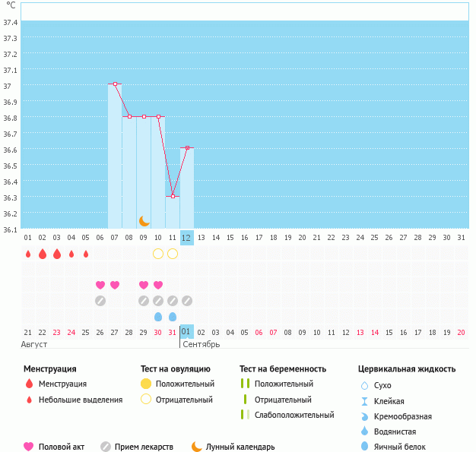Click the 36.6 temperature point on day 12
Screen dimensions: 476x452
point(187,147)
